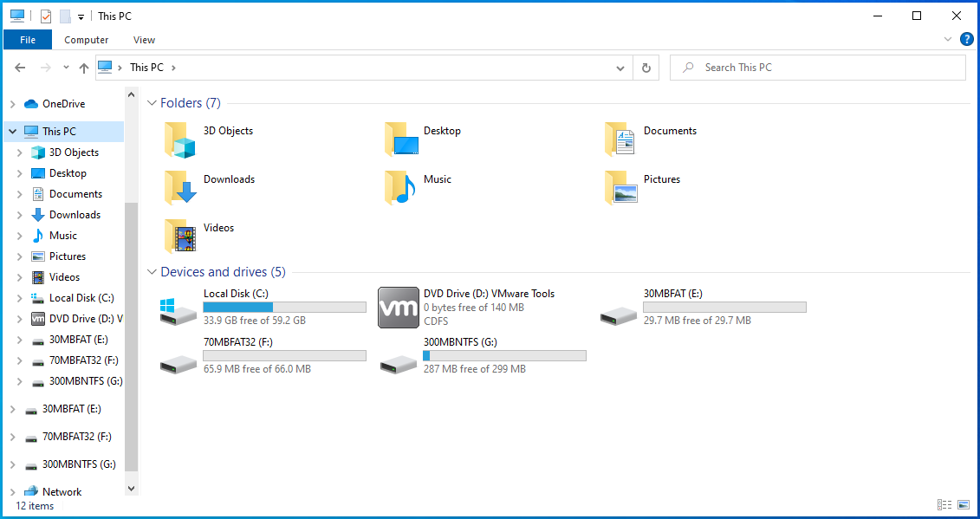Collapse the This PC tree node
Screen dimensions: 980x519
coord(12,132)
